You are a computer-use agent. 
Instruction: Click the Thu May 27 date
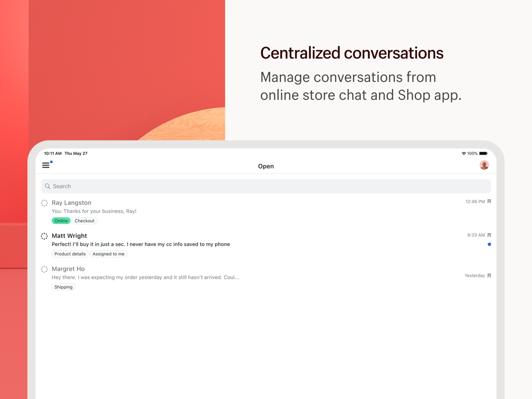(x=76, y=153)
